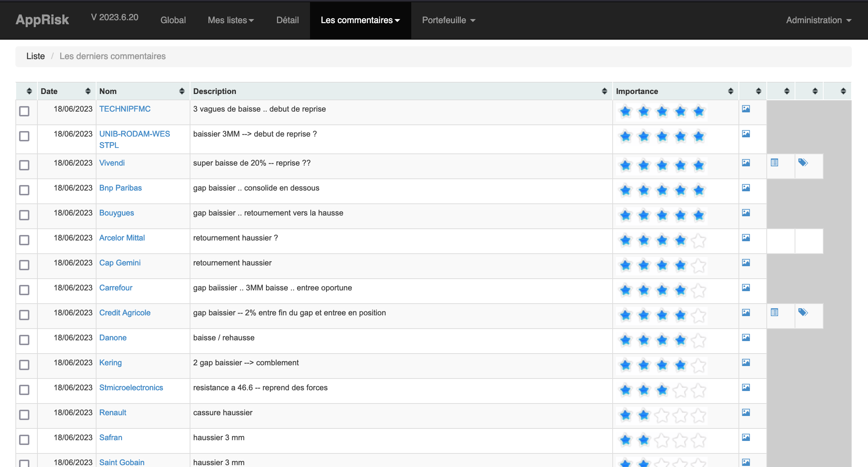Screen dimensions: 868x467
Task: Open the Stmicroelectronics link
Action: click(131, 388)
